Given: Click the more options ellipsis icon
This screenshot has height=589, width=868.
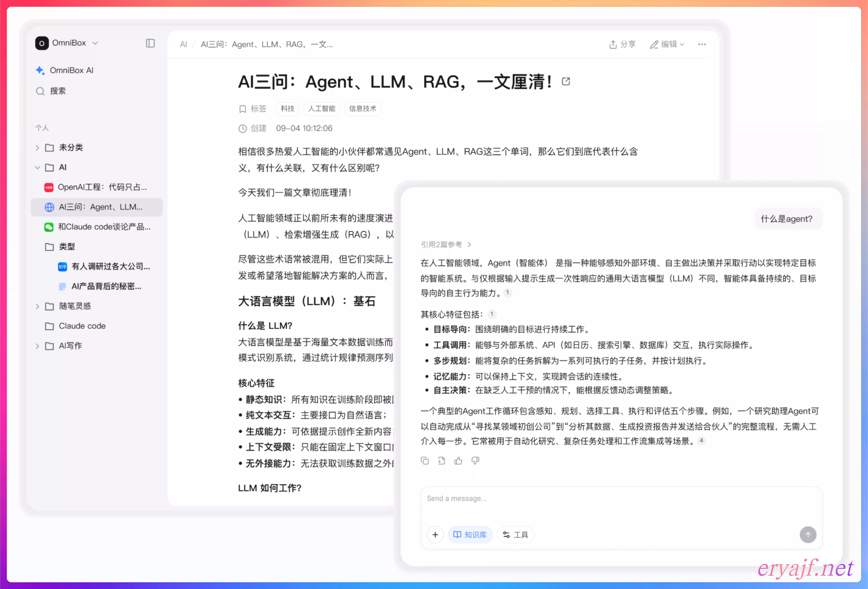Looking at the screenshot, I should click(702, 45).
